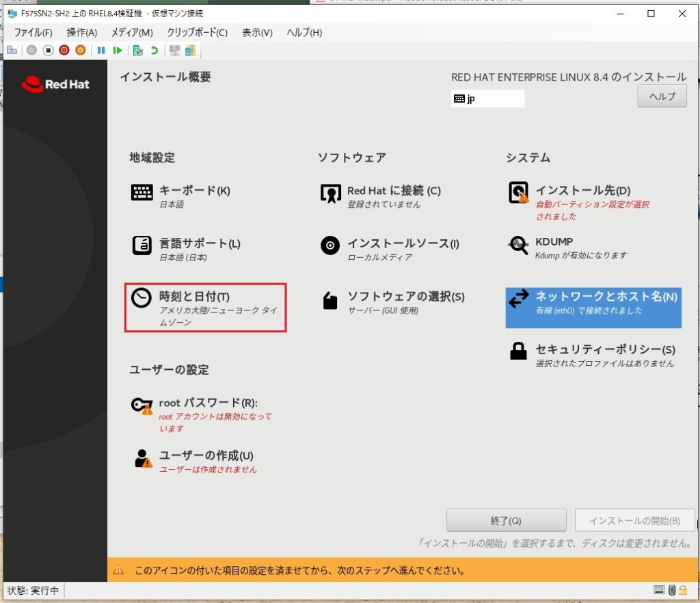
Task: Send Ctrl+Alt+Del using the toolbar keyboard icon
Action: (x=12, y=51)
